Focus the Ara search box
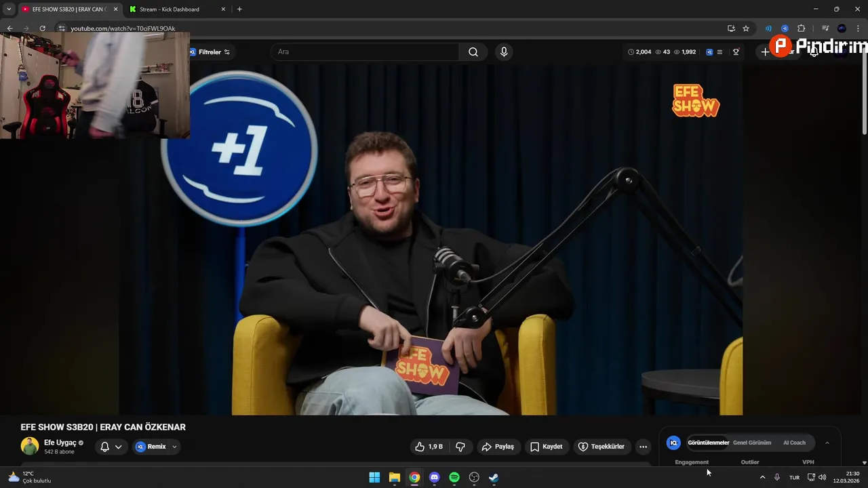Viewport: 868px width, 488px height. coord(365,52)
